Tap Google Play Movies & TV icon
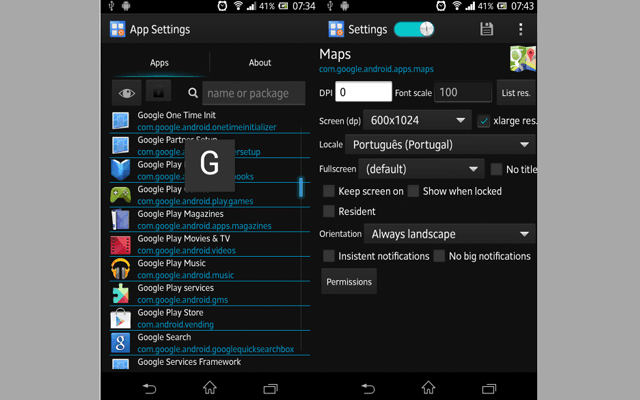 [x=120, y=245]
